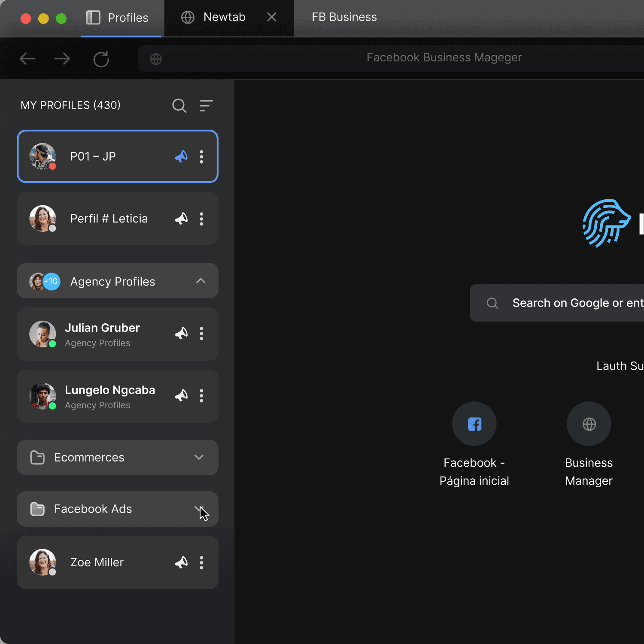Click the megaphone icon on Julian Gruber
Screen dimensions: 644x644
(181, 334)
